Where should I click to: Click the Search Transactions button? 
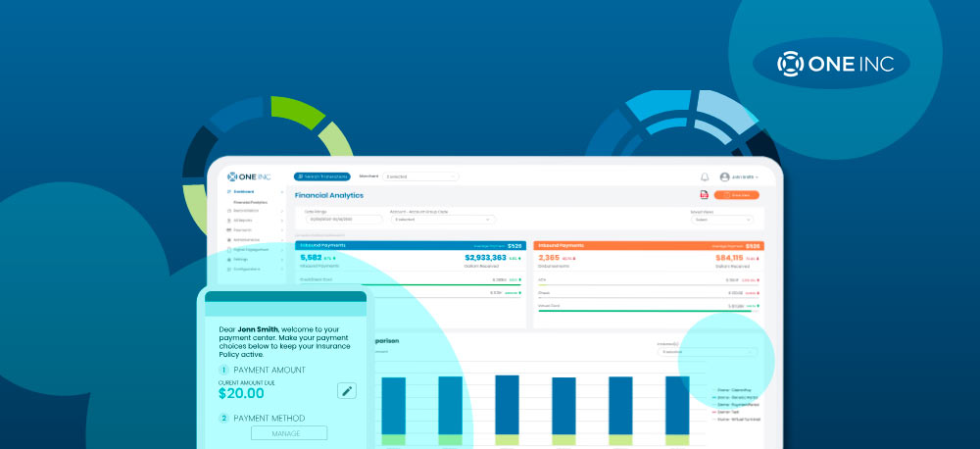pyautogui.click(x=321, y=177)
